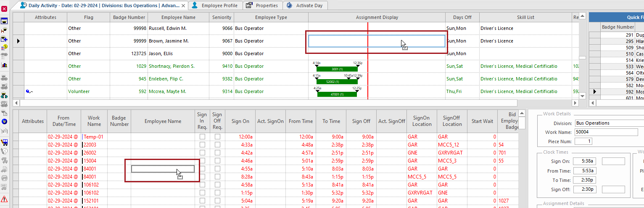Click SignOff Location MCC5_12 cell
The image size is (644, 208).
click(x=452, y=145)
